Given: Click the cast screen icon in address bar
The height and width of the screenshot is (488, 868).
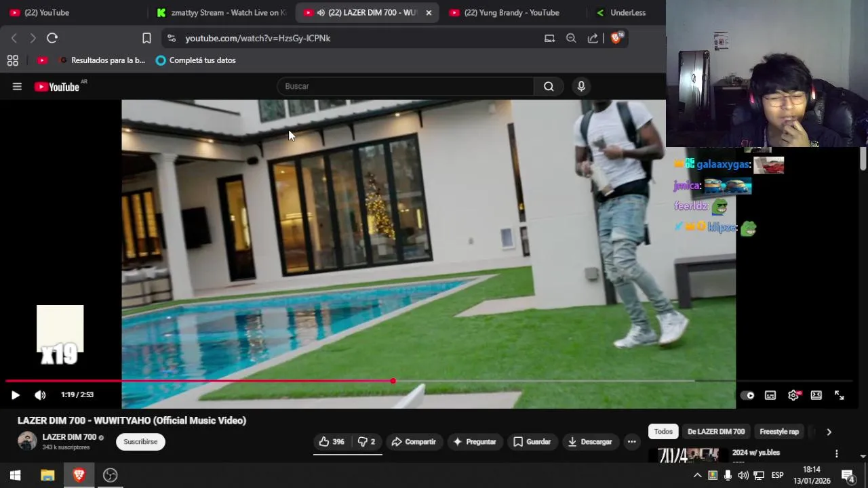Looking at the screenshot, I should 549,38.
